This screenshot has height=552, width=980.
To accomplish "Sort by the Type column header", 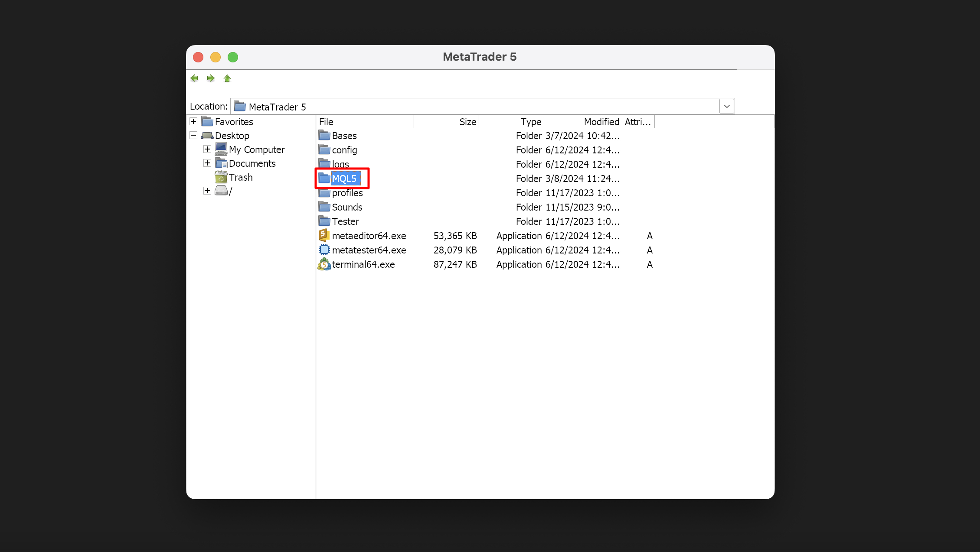I will [x=512, y=122].
